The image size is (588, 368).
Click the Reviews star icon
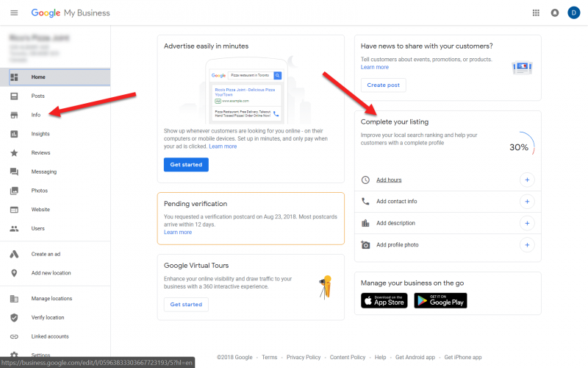(14, 153)
